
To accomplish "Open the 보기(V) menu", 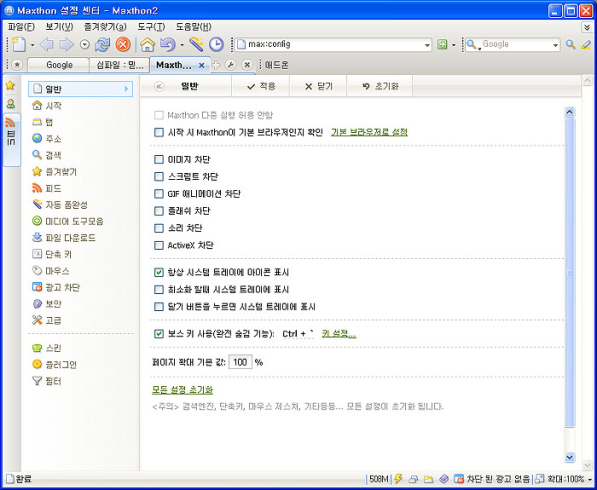I will pos(59,27).
